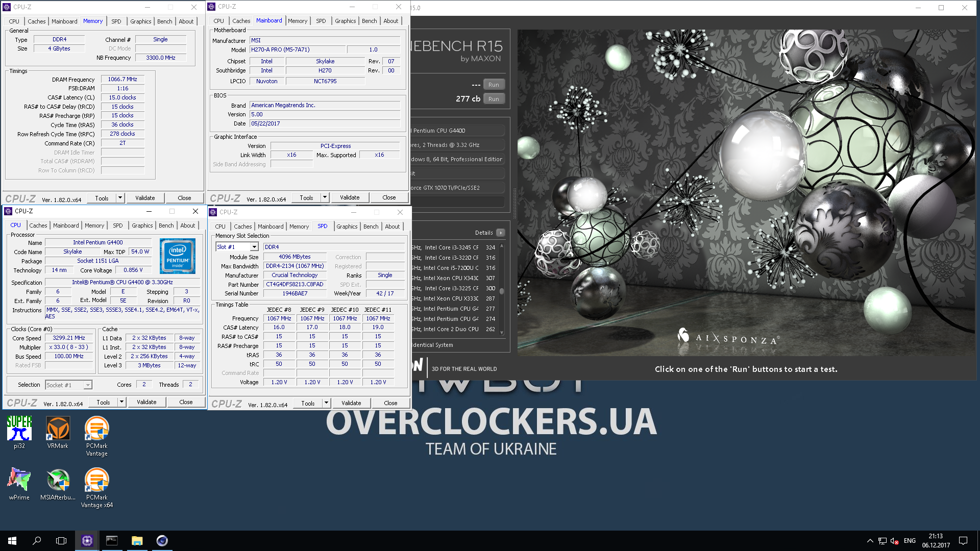Launch VRMark from the desktop

(58, 432)
